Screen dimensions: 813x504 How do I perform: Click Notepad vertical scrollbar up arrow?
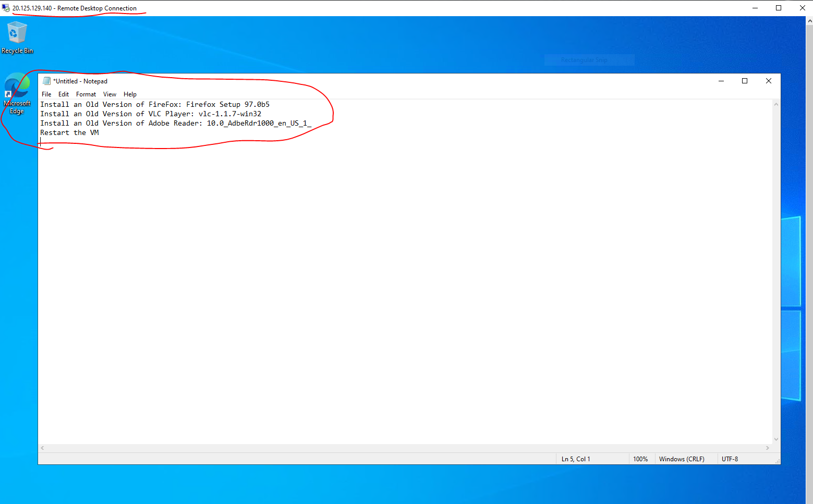click(776, 104)
